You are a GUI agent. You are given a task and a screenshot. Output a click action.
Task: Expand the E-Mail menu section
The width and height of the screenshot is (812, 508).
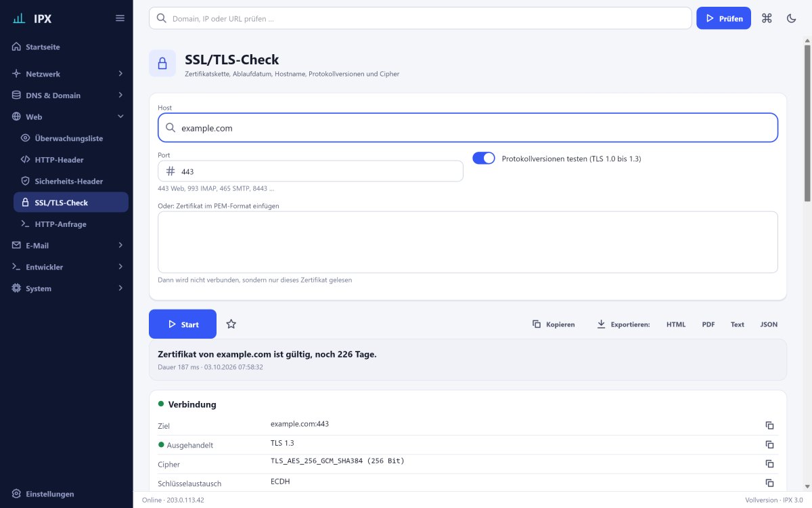(x=67, y=245)
